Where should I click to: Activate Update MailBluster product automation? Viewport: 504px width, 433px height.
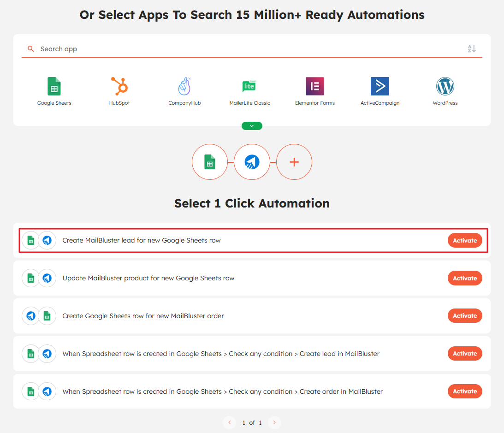pyautogui.click(x=465, y=278)
